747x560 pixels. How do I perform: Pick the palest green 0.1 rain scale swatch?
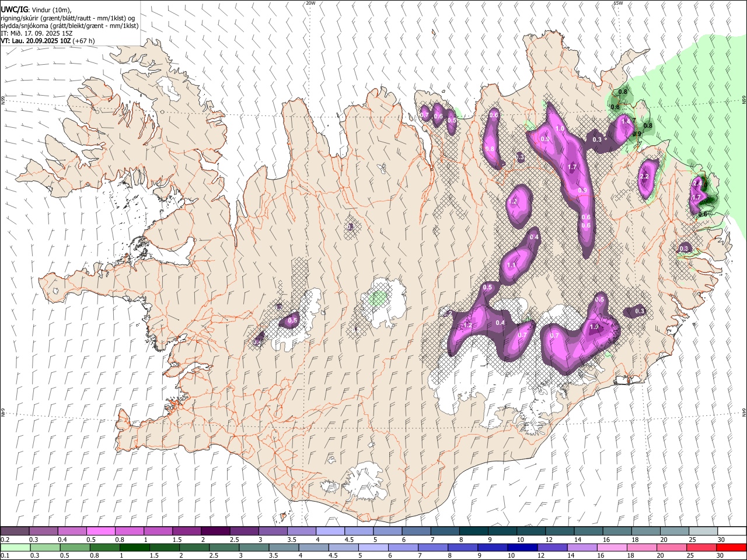pos(15,547)
